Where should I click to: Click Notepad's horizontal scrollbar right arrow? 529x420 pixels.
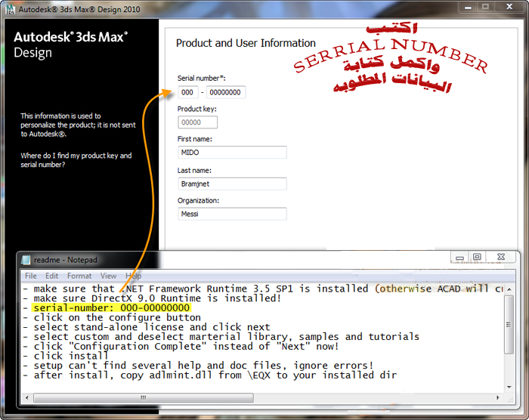coord(497,397)
